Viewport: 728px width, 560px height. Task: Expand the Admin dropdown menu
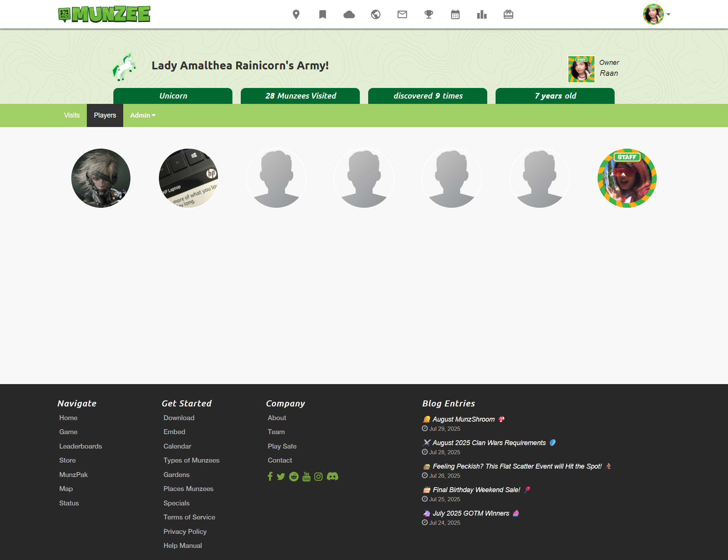(142, 115)
